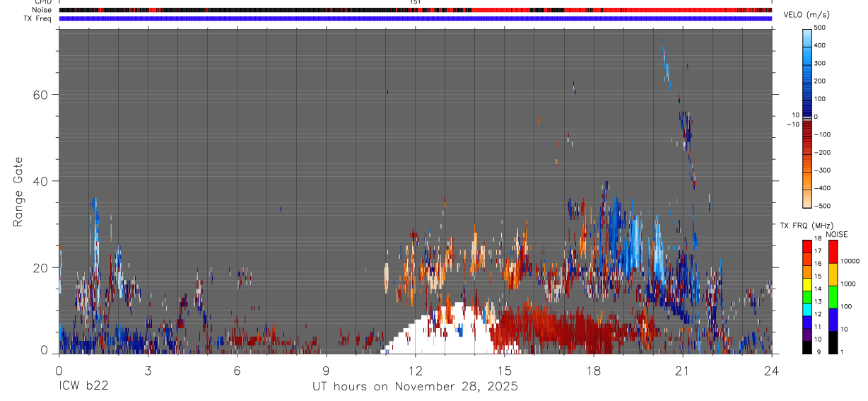868x401 pixels.
Task: Click the 200 label on velocity colorbar
Action: (x=820, y=81)
